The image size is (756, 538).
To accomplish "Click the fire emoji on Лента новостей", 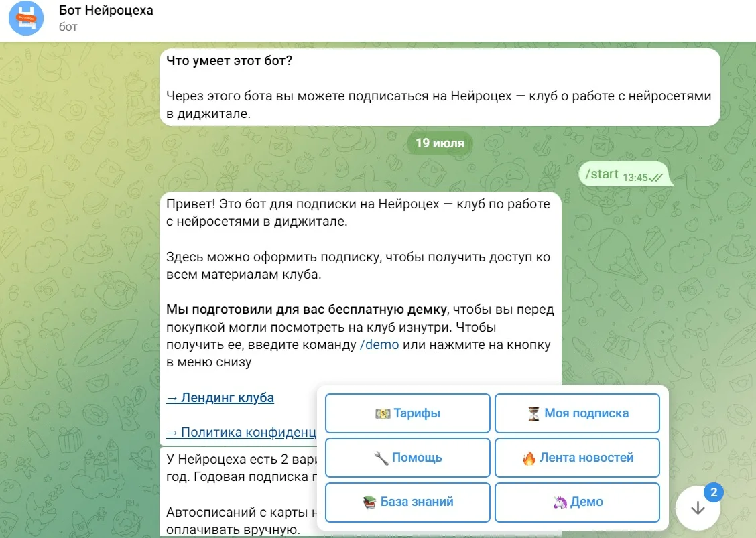I will click(529, 458).
